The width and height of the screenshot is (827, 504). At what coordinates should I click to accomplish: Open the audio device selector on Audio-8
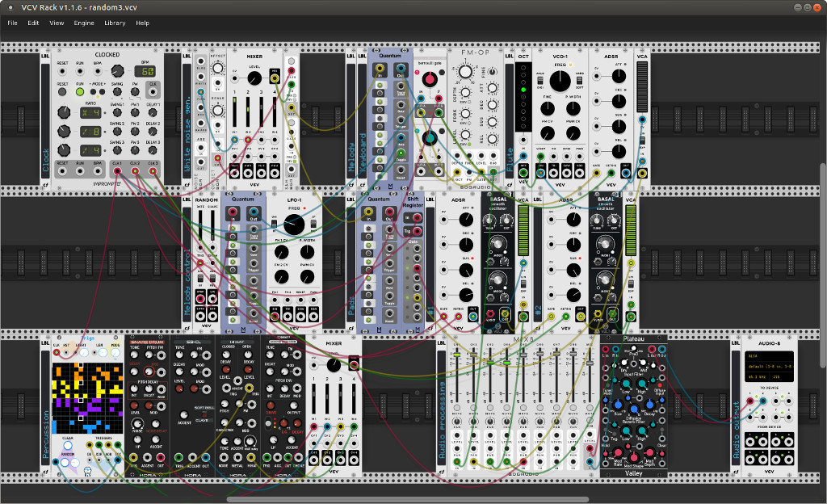coord(769,367)
